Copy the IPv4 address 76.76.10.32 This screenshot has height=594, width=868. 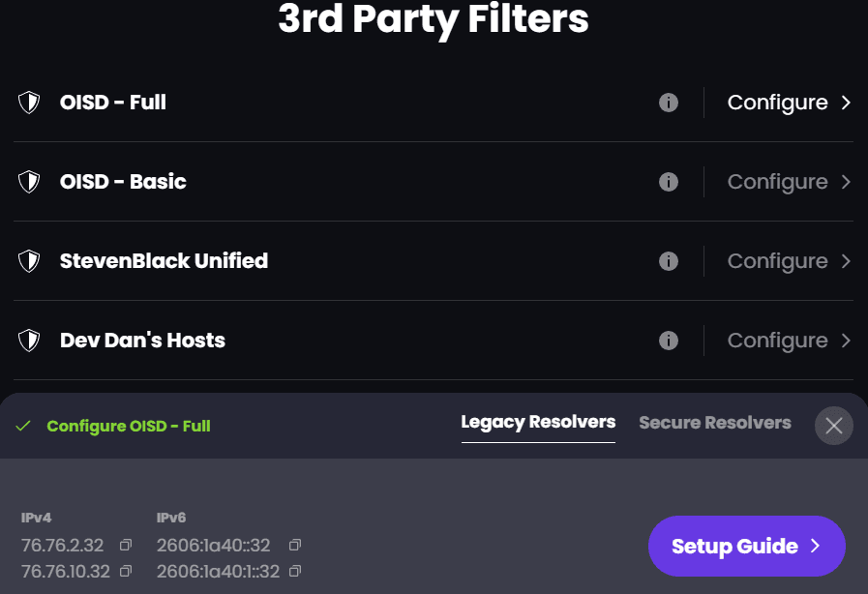[x=125, y=571]
